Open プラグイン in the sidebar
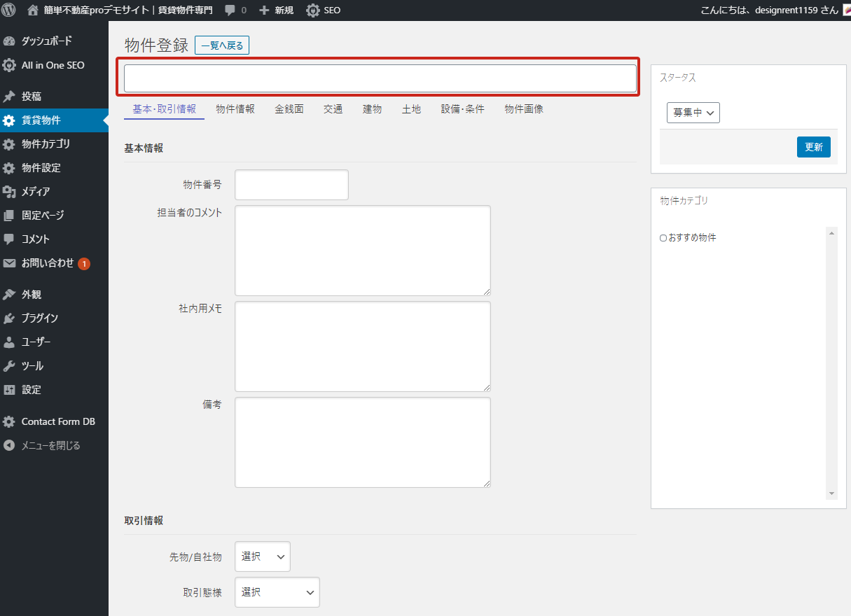 pos(39,318)
